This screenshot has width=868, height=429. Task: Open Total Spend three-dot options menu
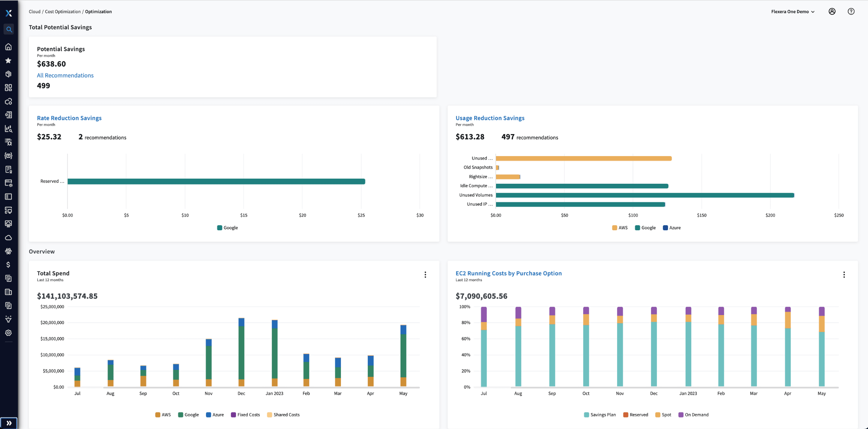coord(425,275)
